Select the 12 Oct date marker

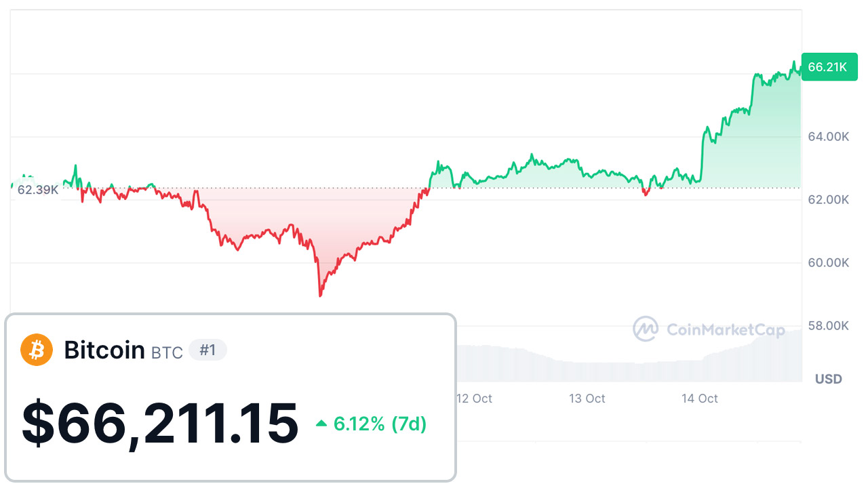pyautogui.click(x=474, y=399)
